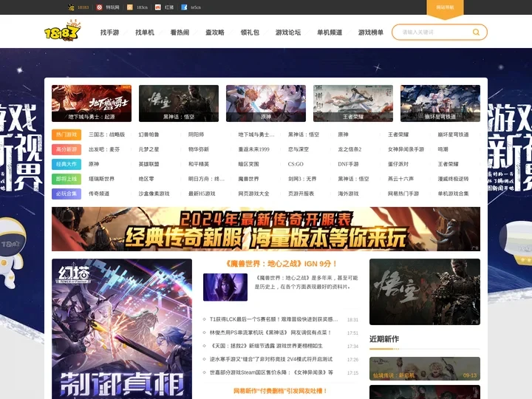The width and height of the screenshot is (532, 399).
Task: Open the 领礼包 menu
Action: point(250,33)
